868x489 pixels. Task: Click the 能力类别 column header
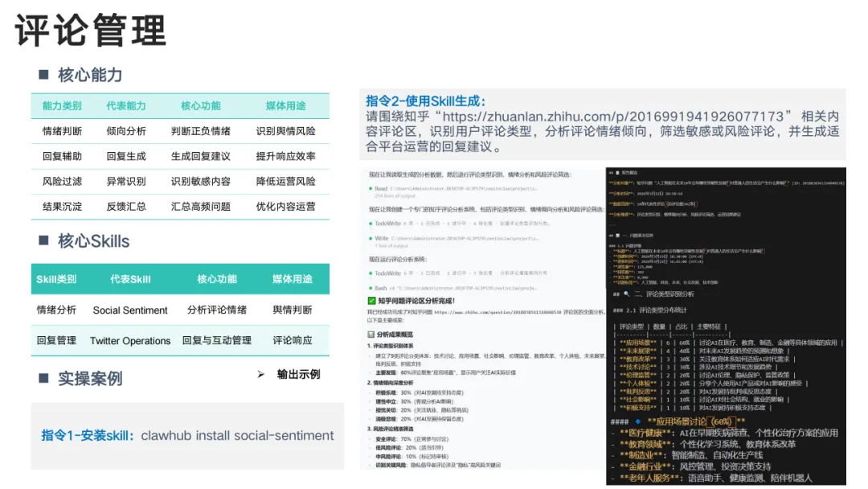coord(62,106)
